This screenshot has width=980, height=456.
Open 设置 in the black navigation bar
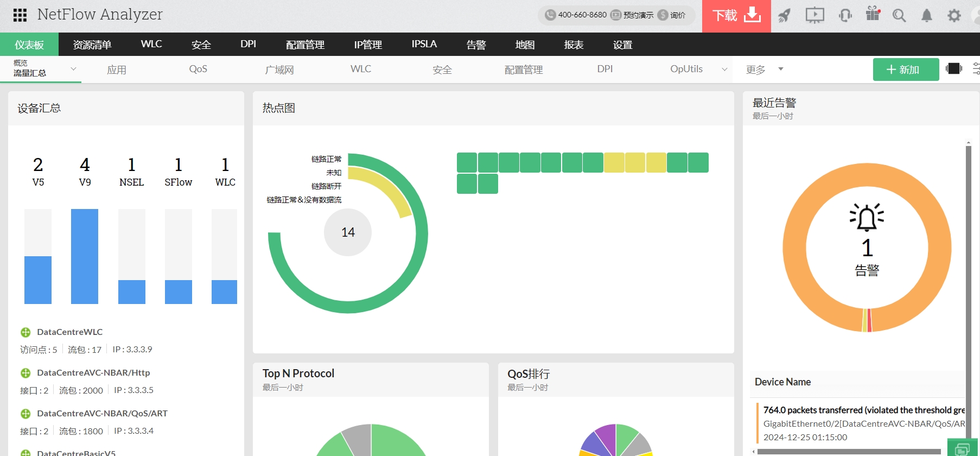pyautogui.click(x=622, y=45)
